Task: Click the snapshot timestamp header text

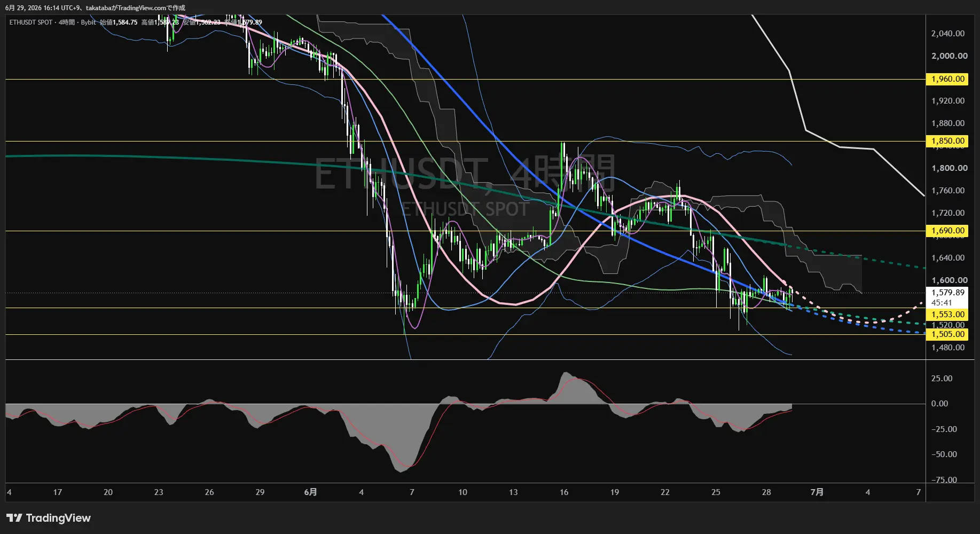Action: (x=95, y=8)
